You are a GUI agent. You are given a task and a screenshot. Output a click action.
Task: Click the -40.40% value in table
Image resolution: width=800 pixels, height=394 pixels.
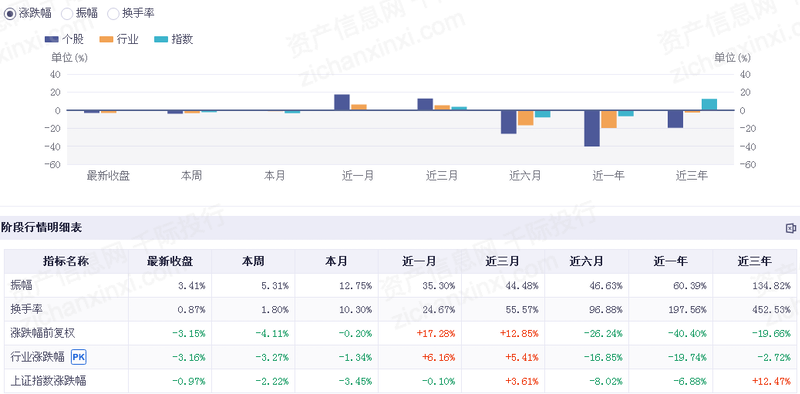tap(686, 333)
